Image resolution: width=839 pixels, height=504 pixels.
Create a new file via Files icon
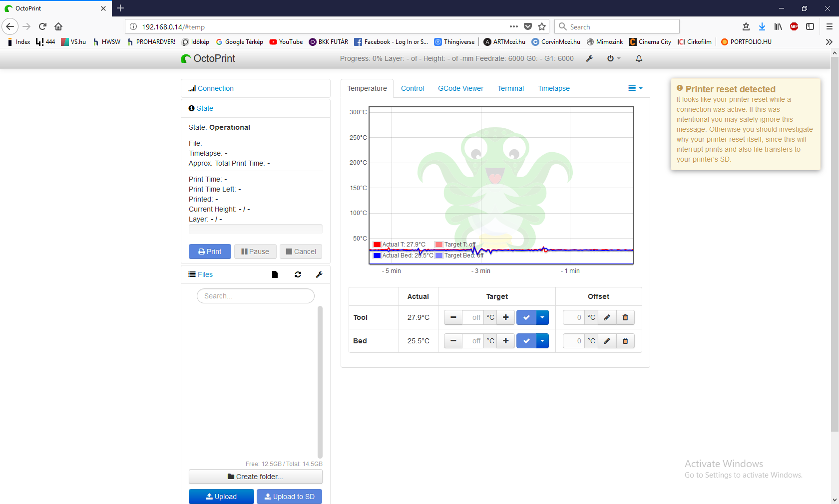(275, 274)
